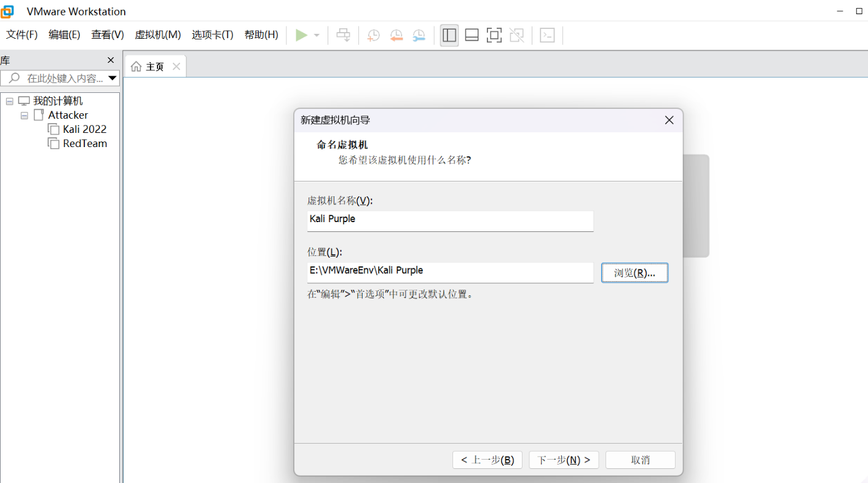This screenshot has width=868, height=483.
Task: Toggle the Show Library sidebar icon
Action: [x=449, y=35]
